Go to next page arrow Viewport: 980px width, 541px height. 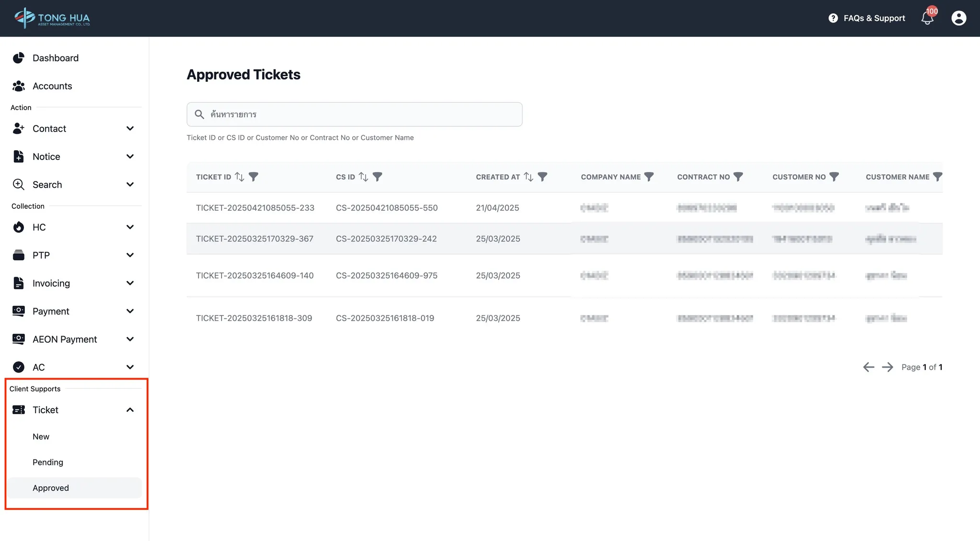(887, 367)
